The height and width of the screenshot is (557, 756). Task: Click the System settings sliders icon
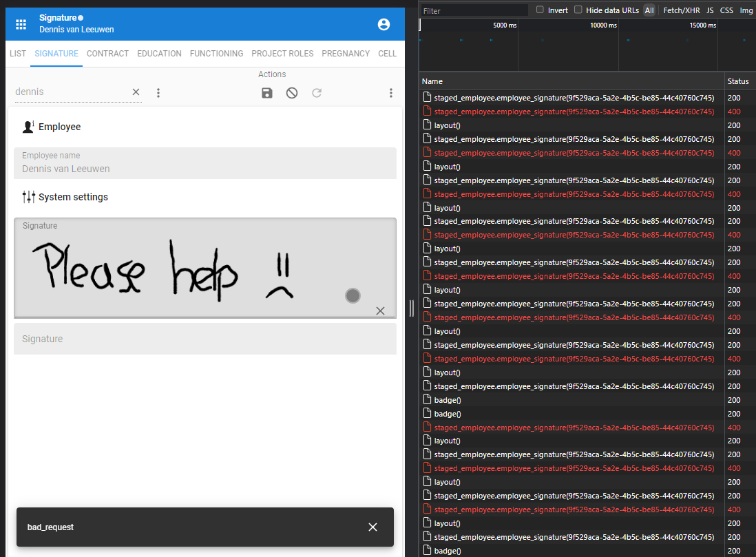pos(28,197)
